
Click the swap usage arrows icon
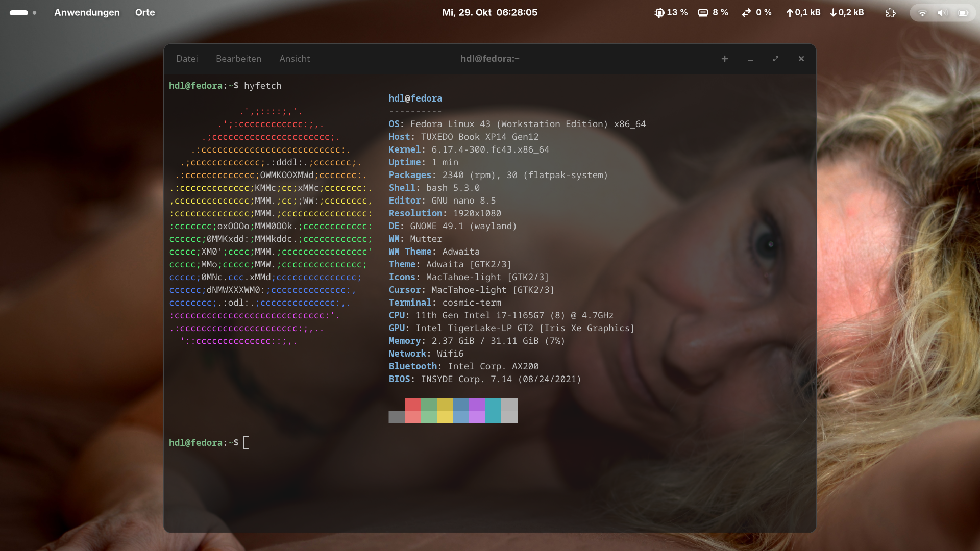click(746, 13)
